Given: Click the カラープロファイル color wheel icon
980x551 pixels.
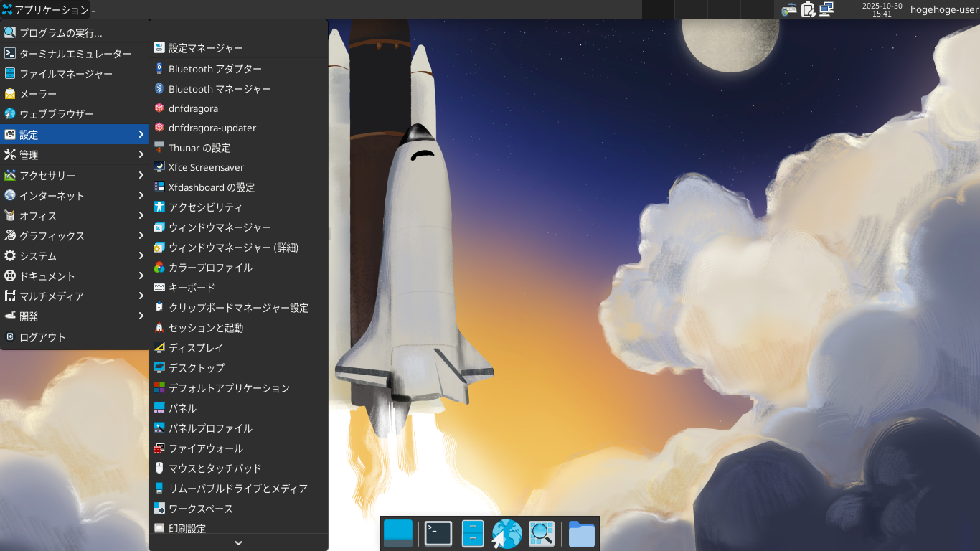Looking at the screenshot, I should 159,268.
